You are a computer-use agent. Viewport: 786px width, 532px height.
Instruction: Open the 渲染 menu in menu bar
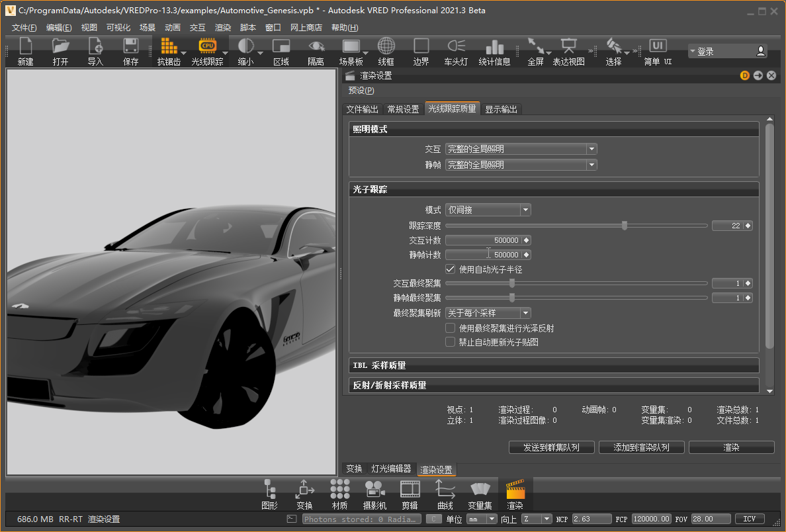click(223, 28)
